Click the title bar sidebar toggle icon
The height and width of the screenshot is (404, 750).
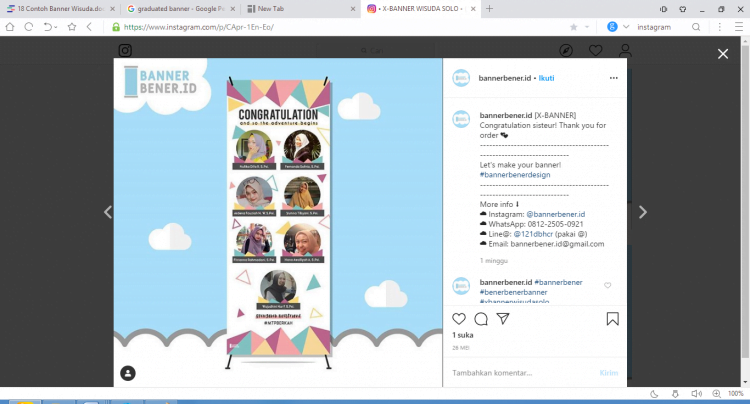pyautogui.click(x=663, y=9)
